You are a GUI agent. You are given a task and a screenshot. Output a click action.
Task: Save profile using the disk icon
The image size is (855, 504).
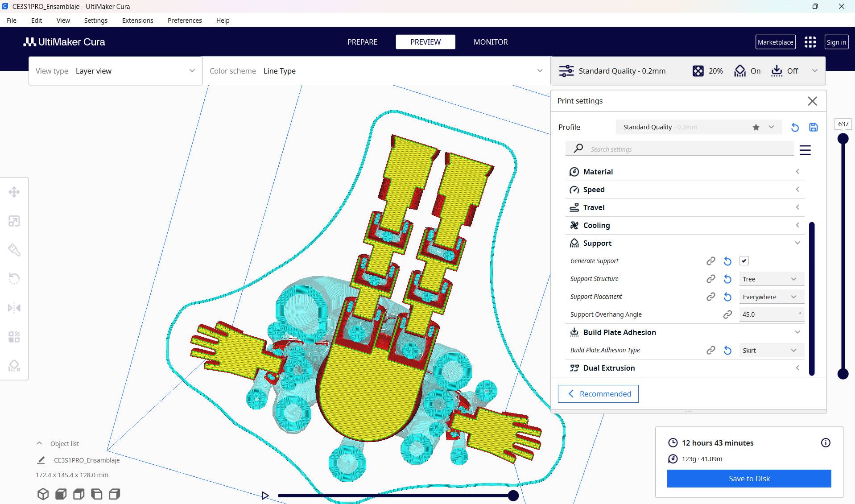tap(814, 127)
